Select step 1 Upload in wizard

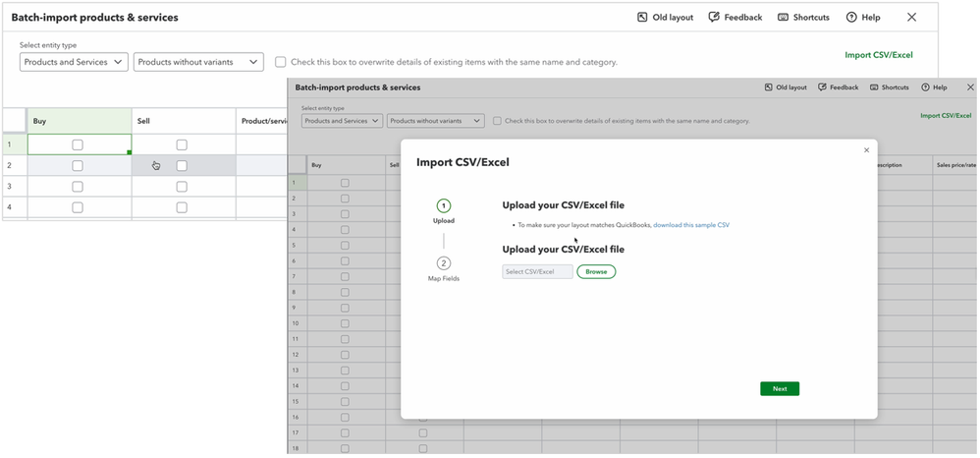click(444, 211)
